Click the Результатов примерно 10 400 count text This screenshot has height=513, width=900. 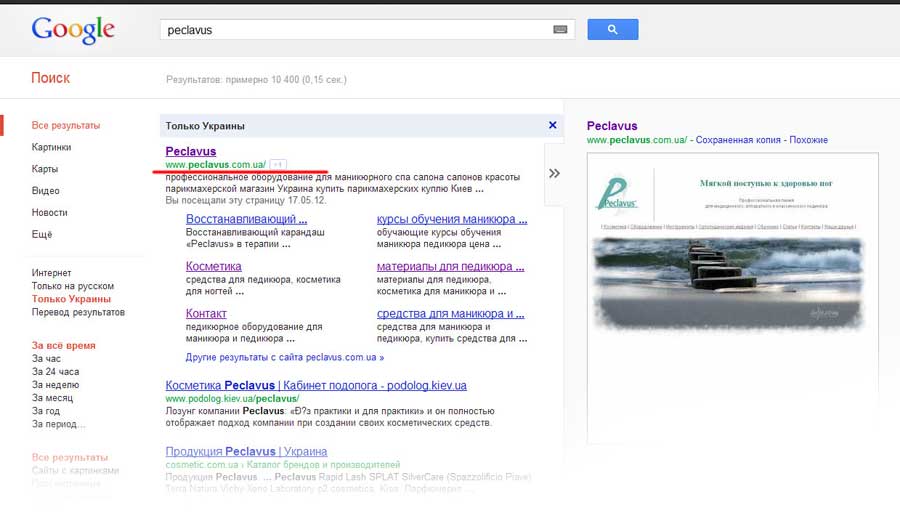(x=256, y=80)
